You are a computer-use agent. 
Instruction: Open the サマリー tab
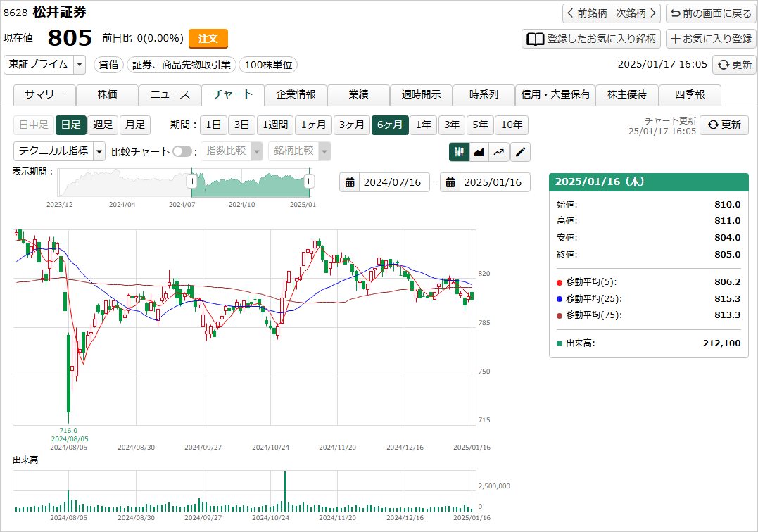(x=44, y=95)
